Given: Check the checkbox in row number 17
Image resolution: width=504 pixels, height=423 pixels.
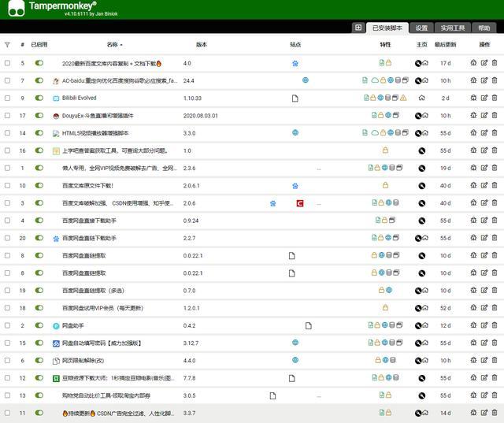Looking at the screenshot, I should pos(7,115).
